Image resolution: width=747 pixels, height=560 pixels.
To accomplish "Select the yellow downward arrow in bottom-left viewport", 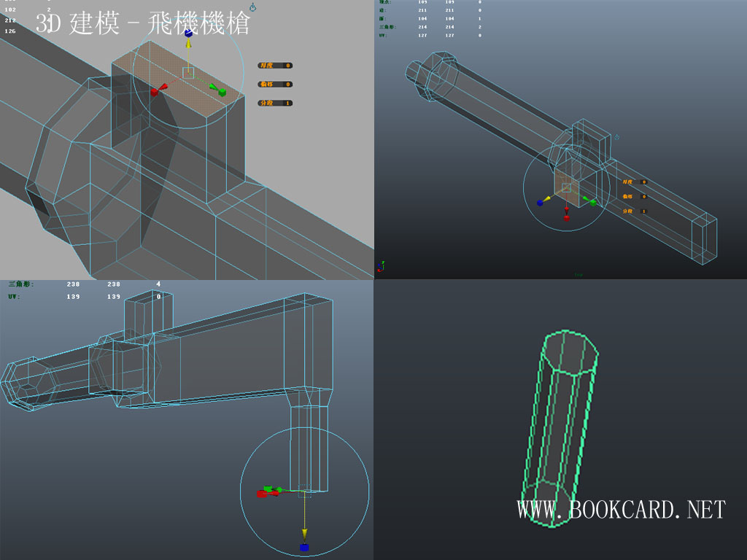I will [304, 533].
